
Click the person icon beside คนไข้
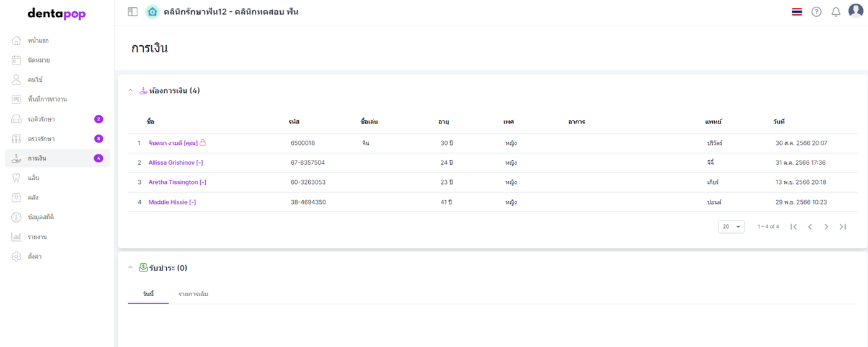pyautogui.click(x=17, y=80)
